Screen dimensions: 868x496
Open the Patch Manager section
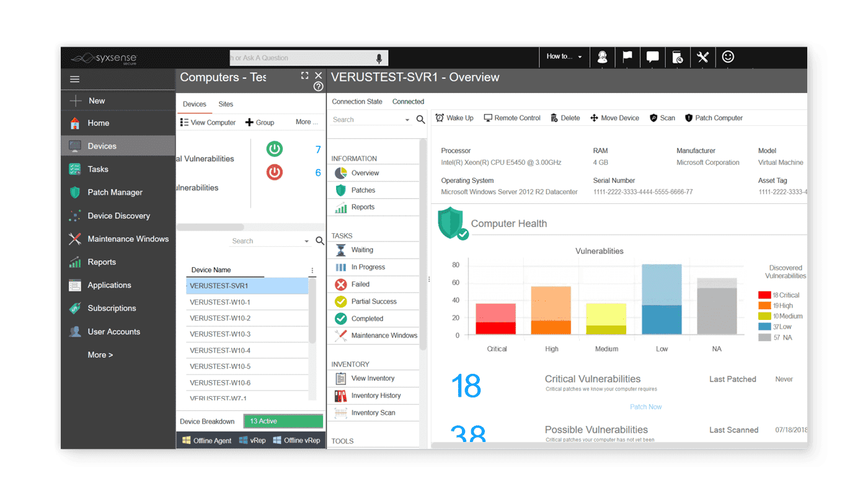pyautogui.click(x=116, y=192)
